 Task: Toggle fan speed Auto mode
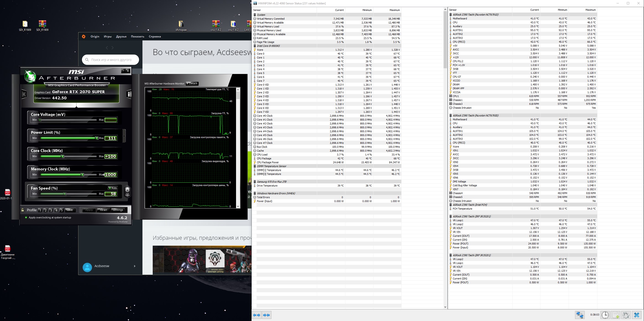[113, 188]
